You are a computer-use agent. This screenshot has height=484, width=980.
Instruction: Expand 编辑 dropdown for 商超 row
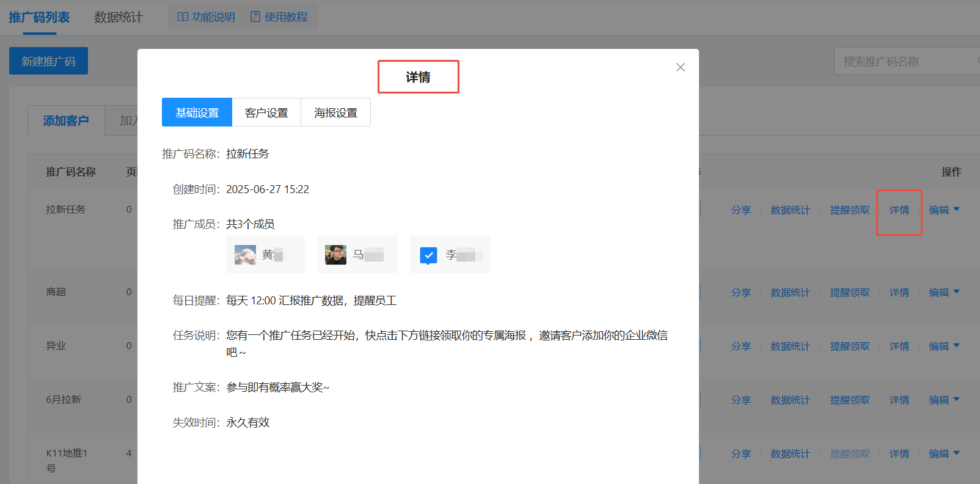[944, 293]
